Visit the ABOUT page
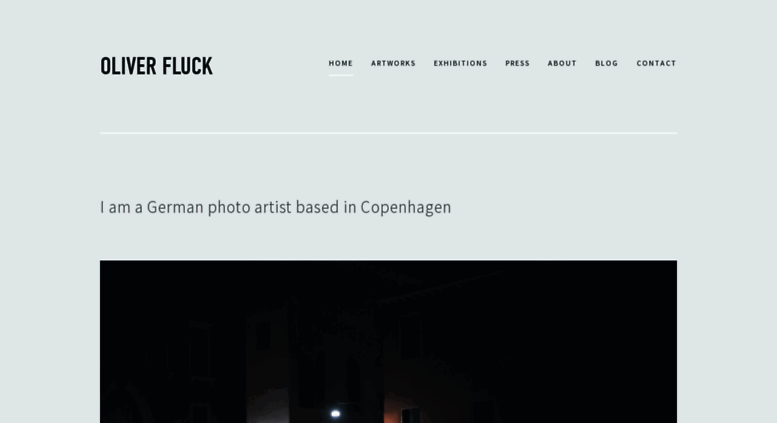 tap(562, 63)
